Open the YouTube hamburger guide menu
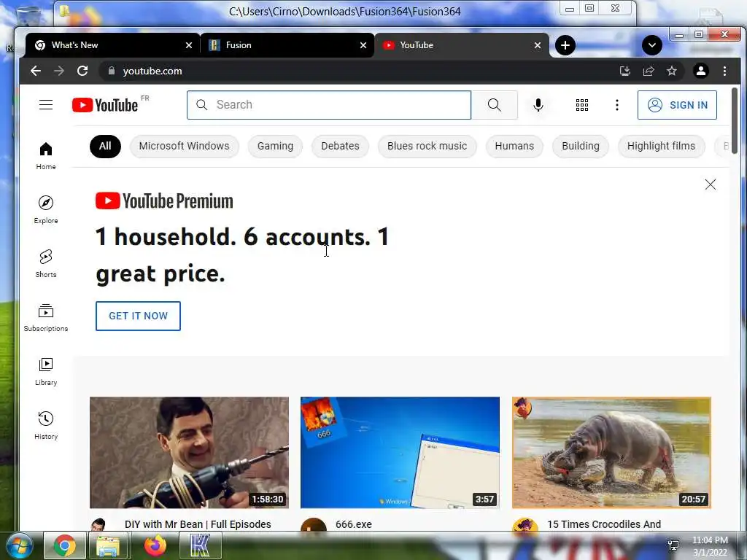The height and width of the screenshot is (560, 747). [46, 105]
